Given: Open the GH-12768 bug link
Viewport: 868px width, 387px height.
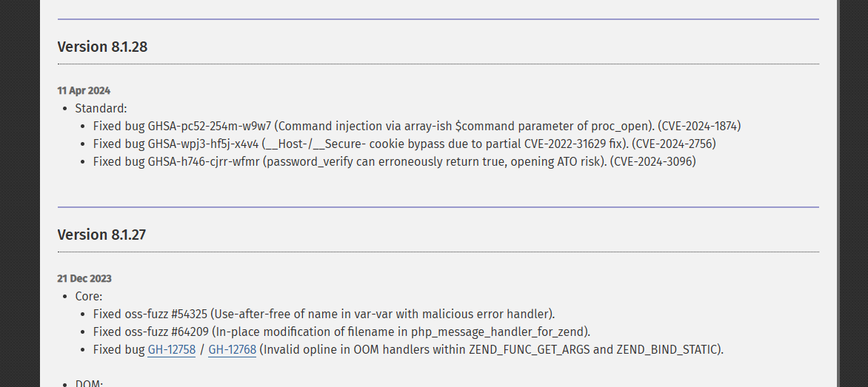Looking at the screenshot, I should point(232,349).
